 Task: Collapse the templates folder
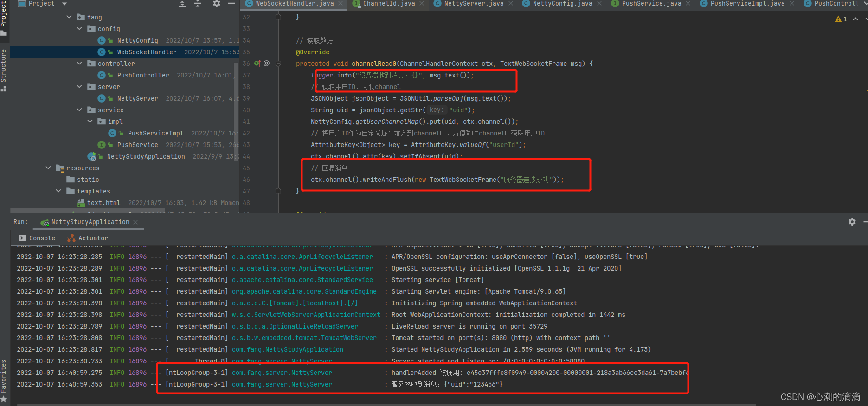[x=58, y=191]
